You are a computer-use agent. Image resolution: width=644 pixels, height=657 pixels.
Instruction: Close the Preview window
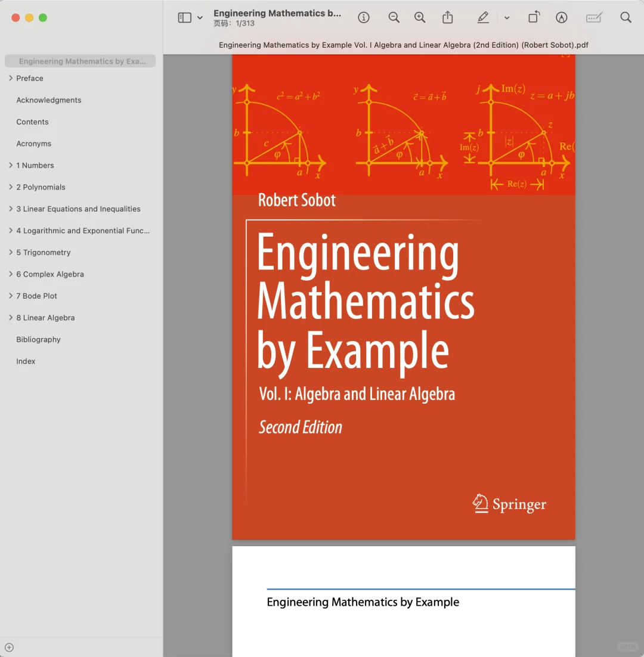16,18
